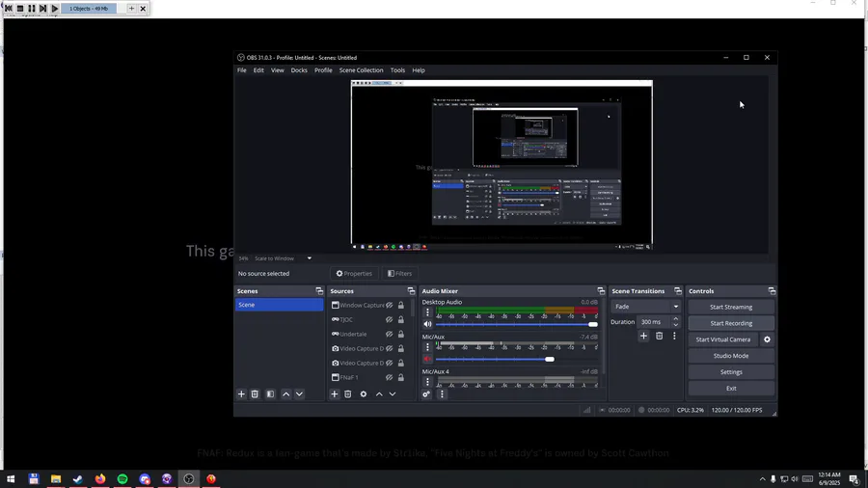
Task: Move scene up arrow in Scenes dock
Action: tap(285, 393)
